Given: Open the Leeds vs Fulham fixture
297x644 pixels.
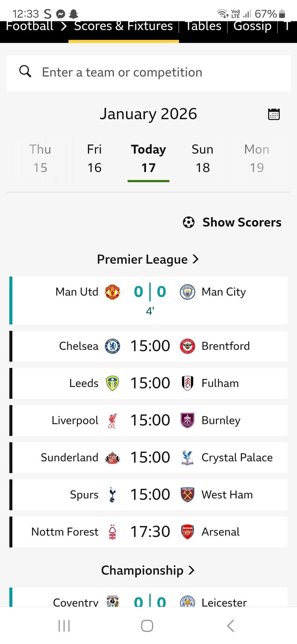Looking at the screenshot, I should (x=149, y=383).
